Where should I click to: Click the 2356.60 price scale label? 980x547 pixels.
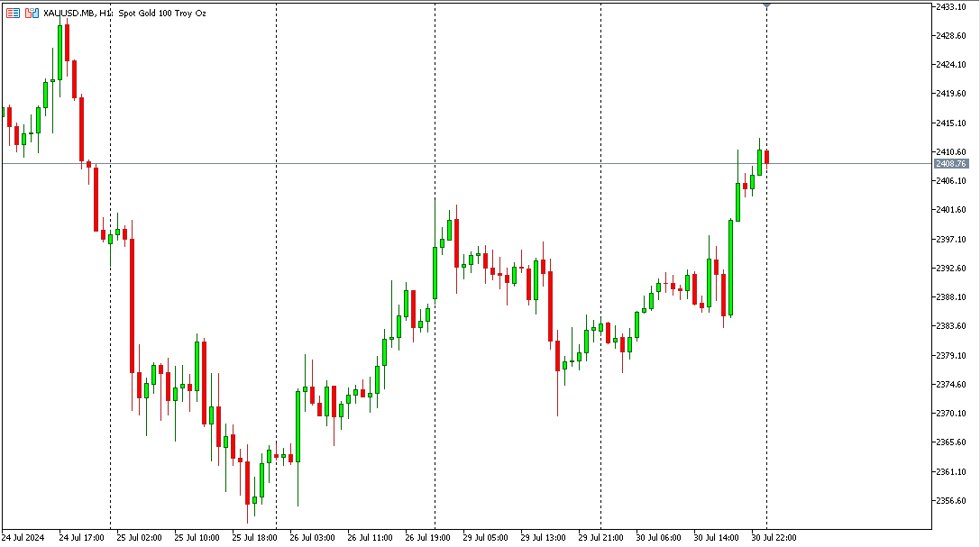pos(950,501)
